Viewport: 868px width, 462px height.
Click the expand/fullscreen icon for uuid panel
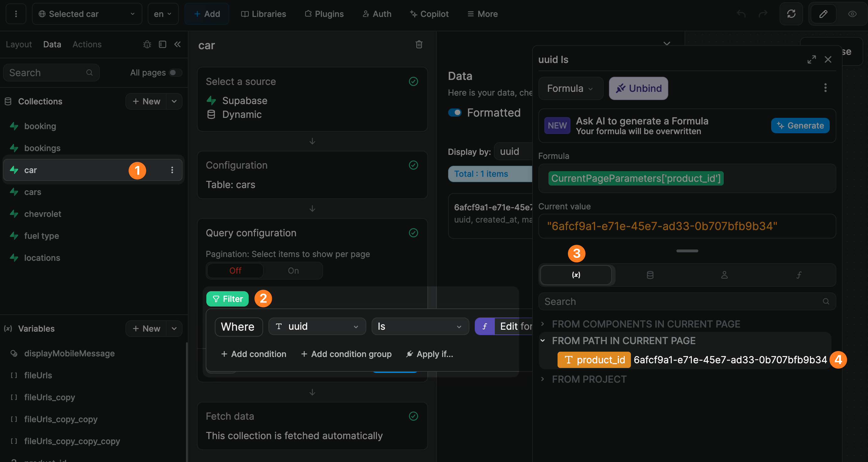812,59
